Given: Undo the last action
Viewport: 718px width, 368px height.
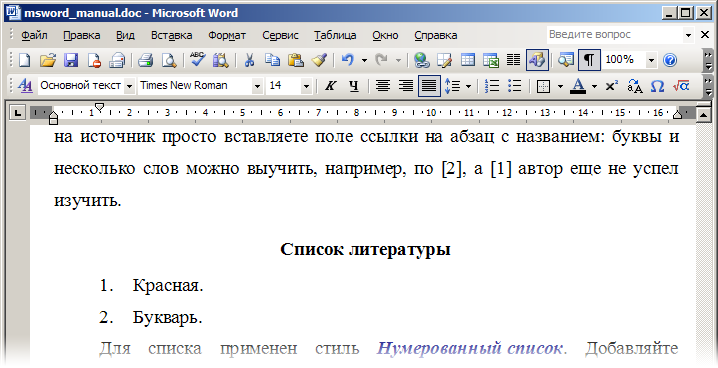Looking at the screenshot, I should pos(348,60).
